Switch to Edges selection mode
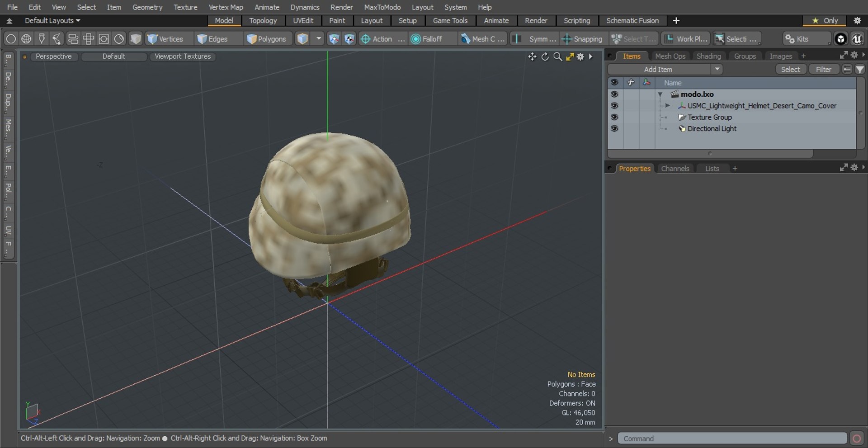868x448 pixels. (213, 39)
